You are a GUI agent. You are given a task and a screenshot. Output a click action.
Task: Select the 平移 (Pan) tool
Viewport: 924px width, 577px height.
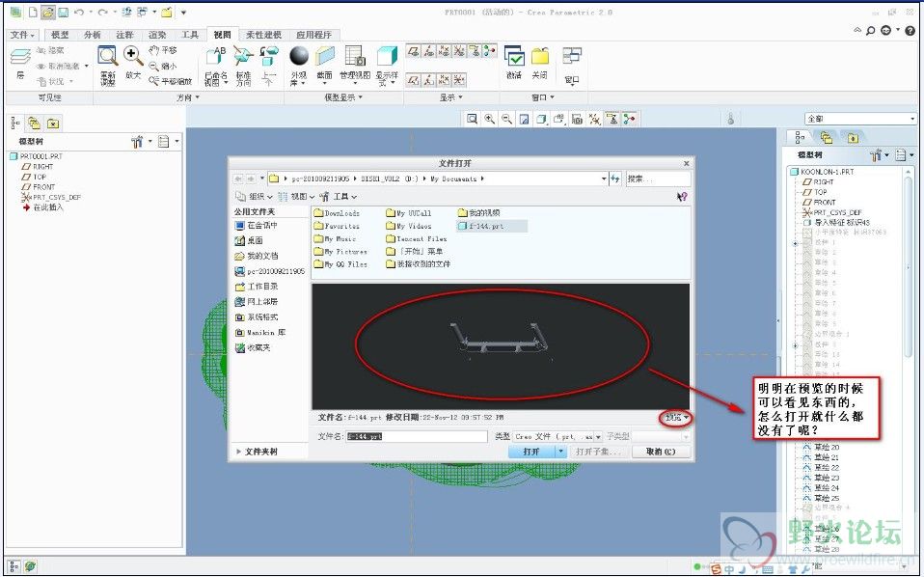(x=163, y=51)
